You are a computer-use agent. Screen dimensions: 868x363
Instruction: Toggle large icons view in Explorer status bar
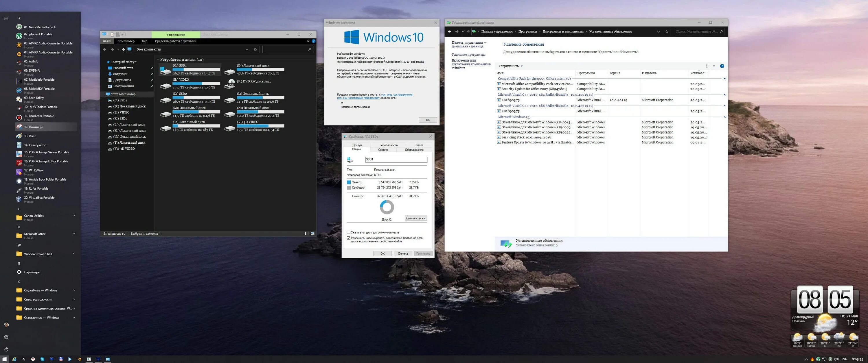[312, 233]
